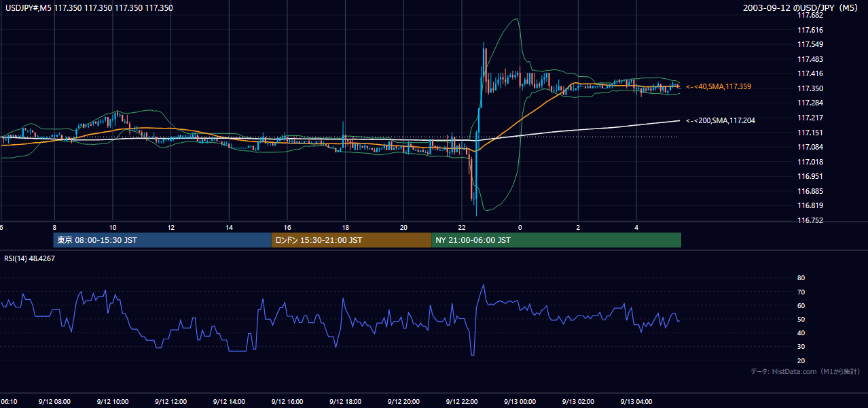This screenshot has width=868, height=408.
Task: Click price axis value 117.549
Action: click(810, 45)
